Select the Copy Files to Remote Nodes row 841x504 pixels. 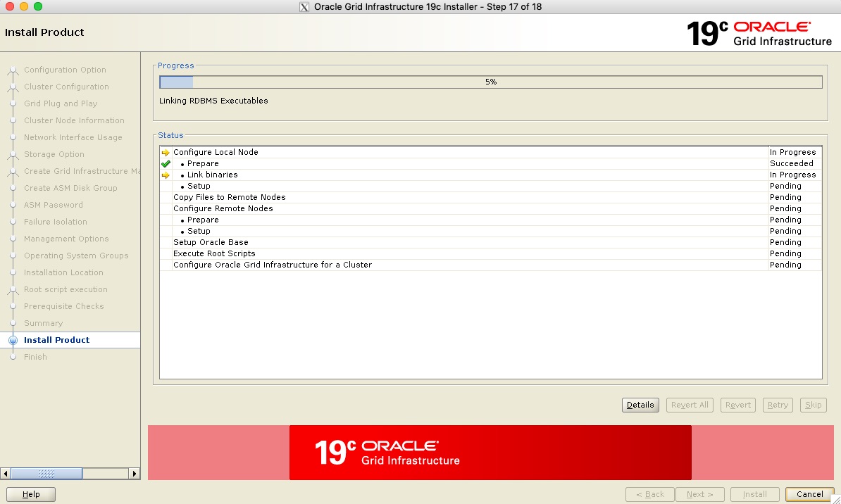click(x=491, y=197)
